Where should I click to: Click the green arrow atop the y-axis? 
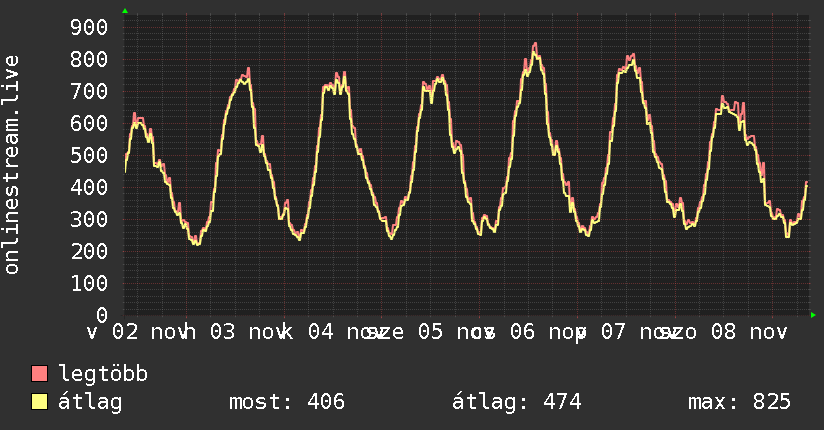click(124, 11)
